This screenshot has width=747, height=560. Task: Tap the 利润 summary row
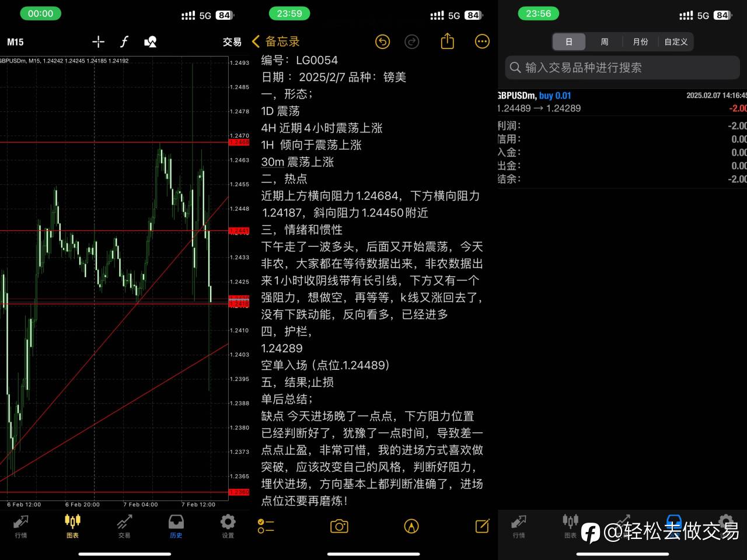click(622, 125)
